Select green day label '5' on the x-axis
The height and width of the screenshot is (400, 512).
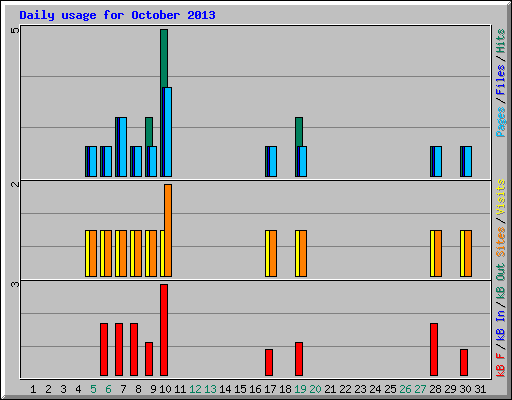pyautogui.click(x=93, y=389)
